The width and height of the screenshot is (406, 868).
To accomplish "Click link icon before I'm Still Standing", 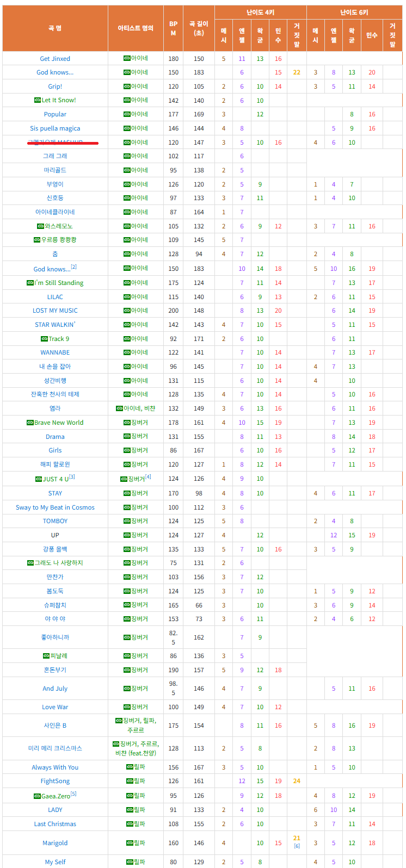I will point(30,283).
